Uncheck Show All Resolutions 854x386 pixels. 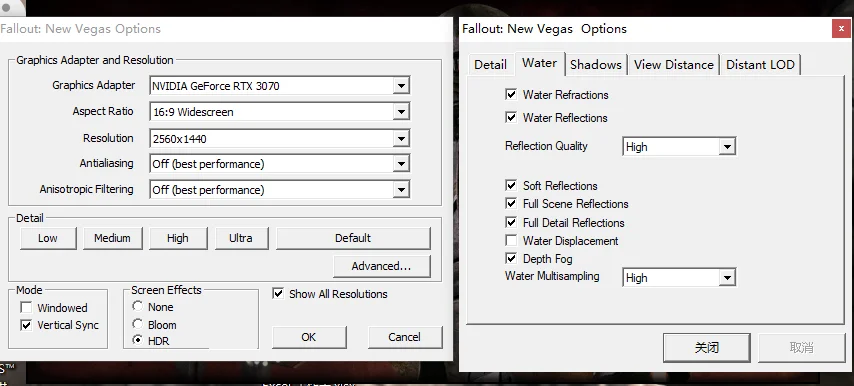[278, 294]
